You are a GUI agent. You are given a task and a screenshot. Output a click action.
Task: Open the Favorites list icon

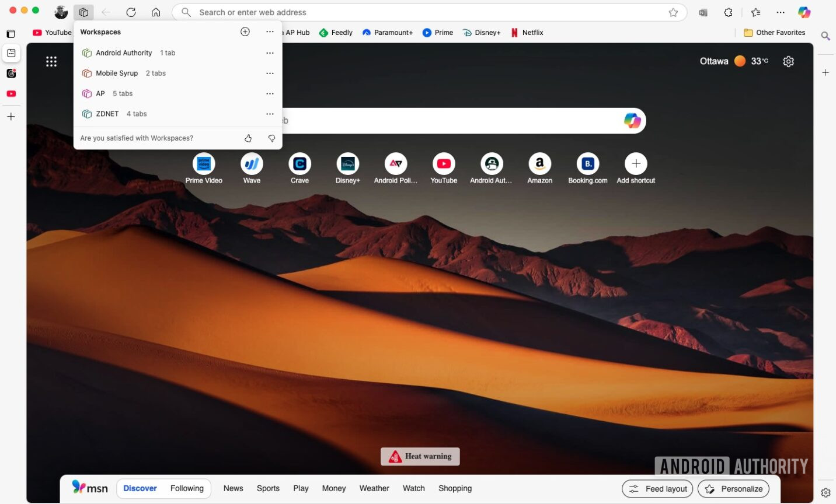tap(755, 12)
